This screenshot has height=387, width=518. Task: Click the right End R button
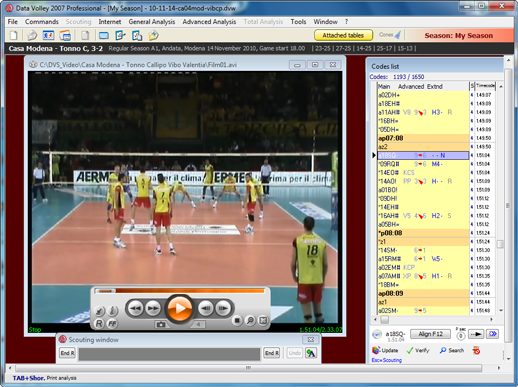pos(271,353)
